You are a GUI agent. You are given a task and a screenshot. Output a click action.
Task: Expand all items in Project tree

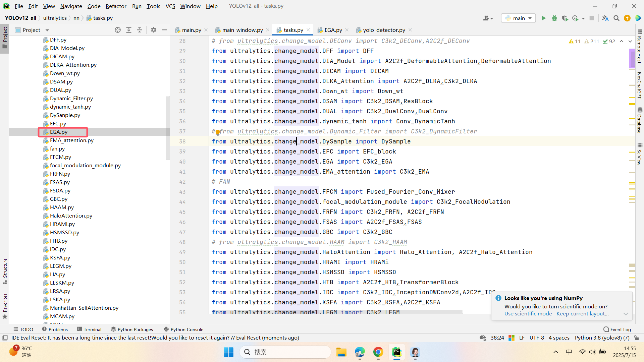pyautogui.click(x=129, y=30)
